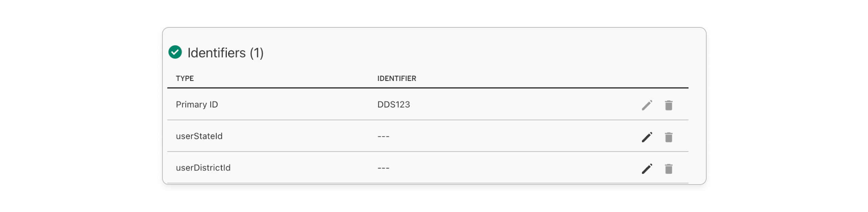Click the green checkmark badge beside Identifiers
The image size is (868, 212).
tap(176, 52)
